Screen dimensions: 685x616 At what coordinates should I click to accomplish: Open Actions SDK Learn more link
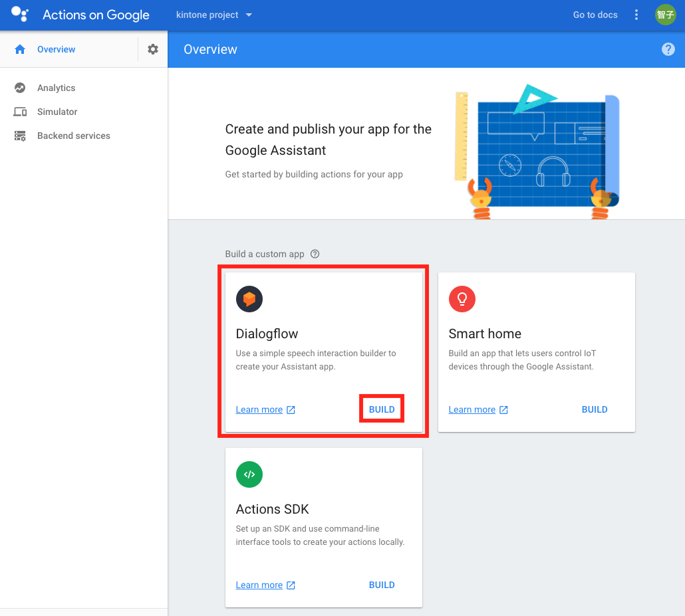pos(259,585)
